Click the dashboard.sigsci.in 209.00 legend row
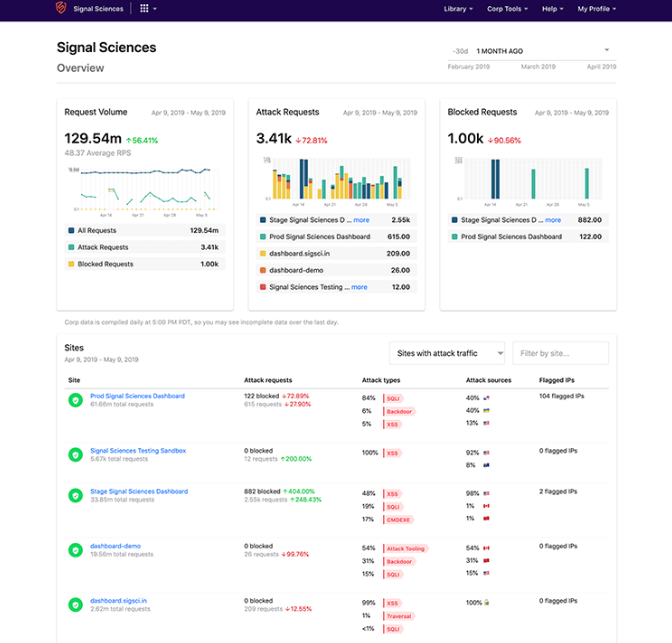This screenshot has height=643, width=672. tap(336, 253)
